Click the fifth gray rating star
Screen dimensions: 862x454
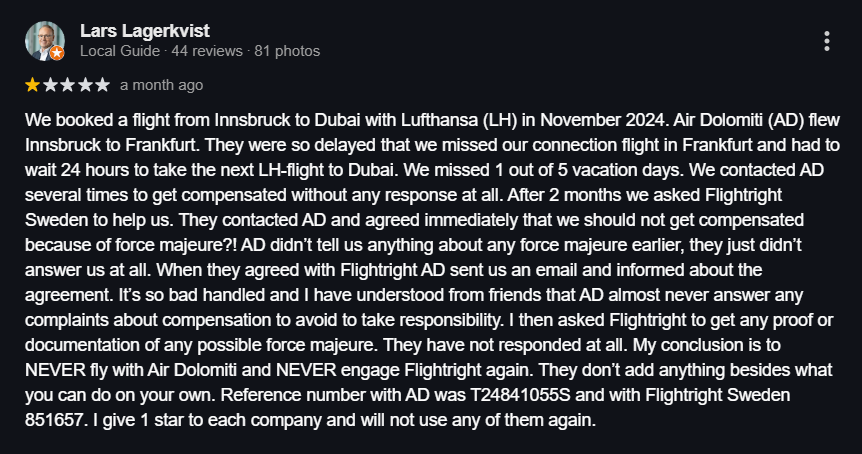click(102, 85)
